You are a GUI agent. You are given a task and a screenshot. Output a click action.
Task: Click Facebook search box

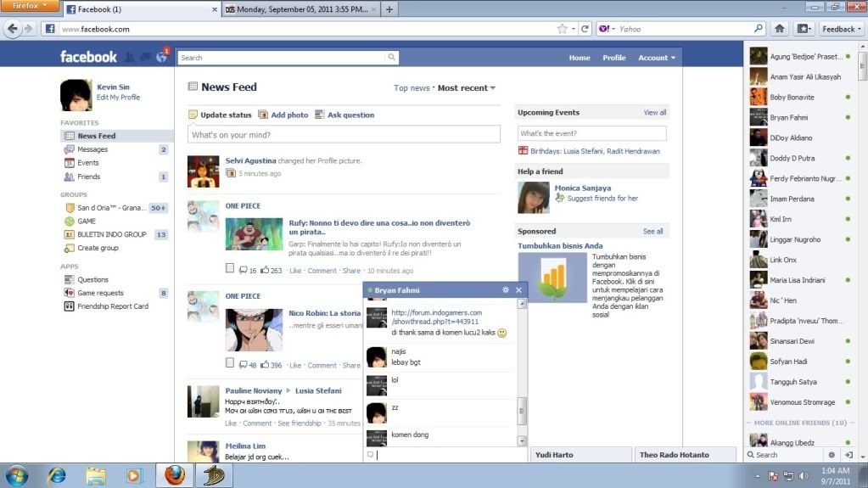pyautogui.click(x=282, y=58)
